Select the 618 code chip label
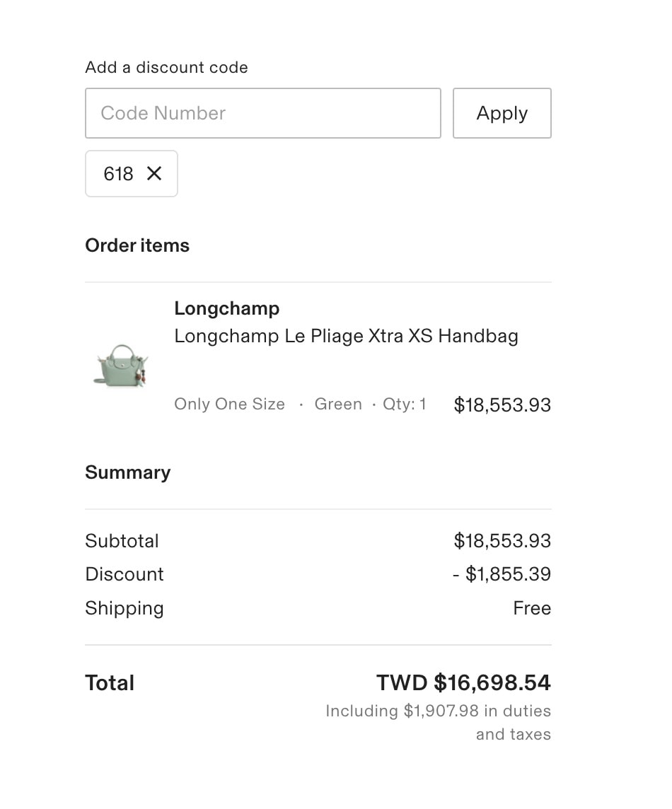 pos(118,174)
